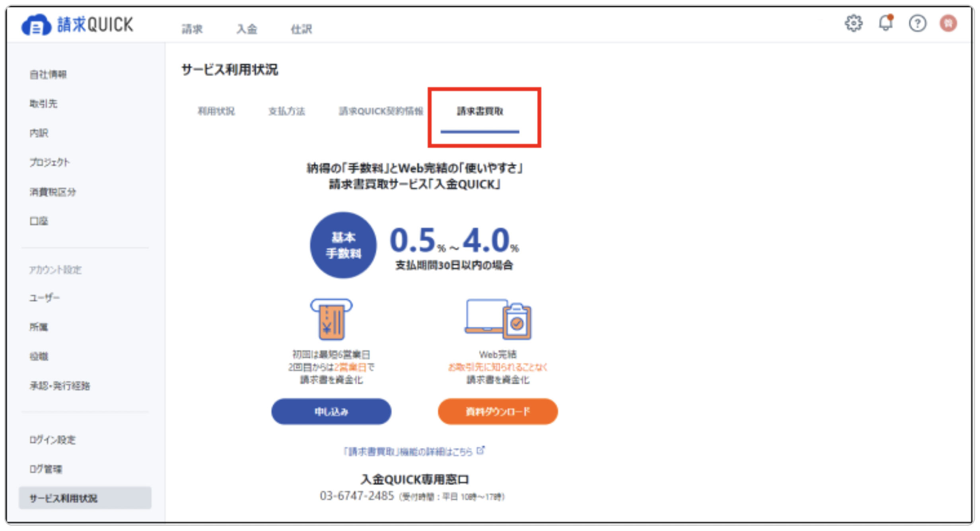Click the 0.5%～4.0% fee rate text

point(454,240)
